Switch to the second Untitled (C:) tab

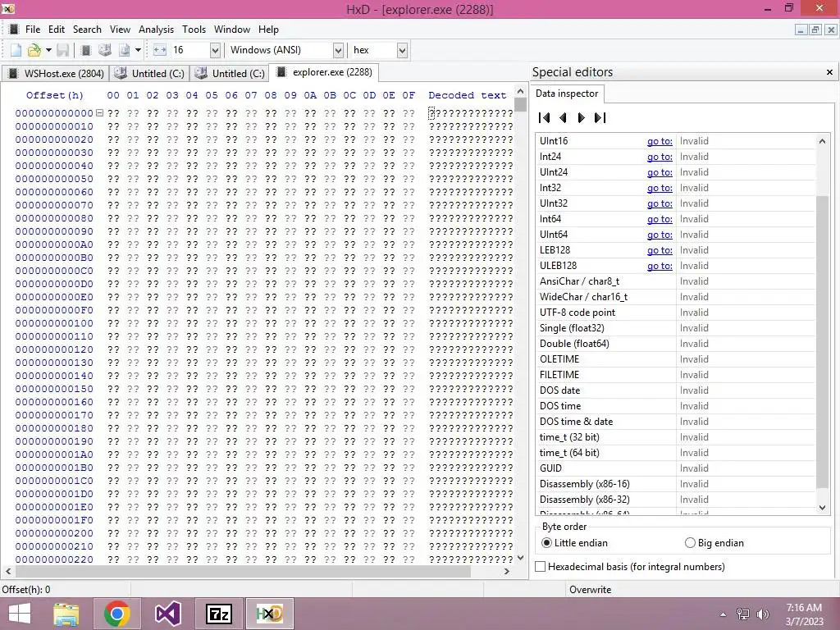click(230, 73)
